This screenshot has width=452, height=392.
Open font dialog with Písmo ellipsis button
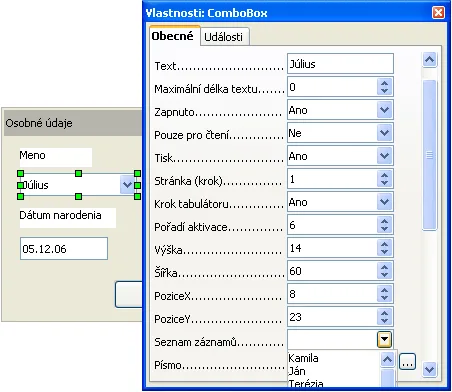[407, 362]
